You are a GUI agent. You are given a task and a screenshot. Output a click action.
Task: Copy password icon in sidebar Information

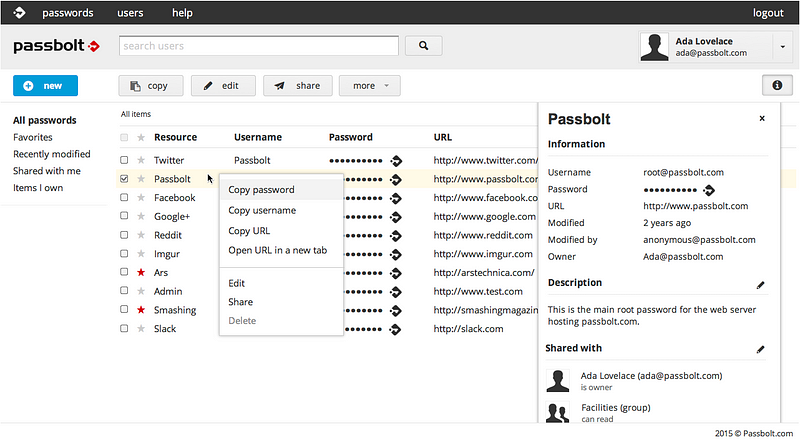point(709,190)
